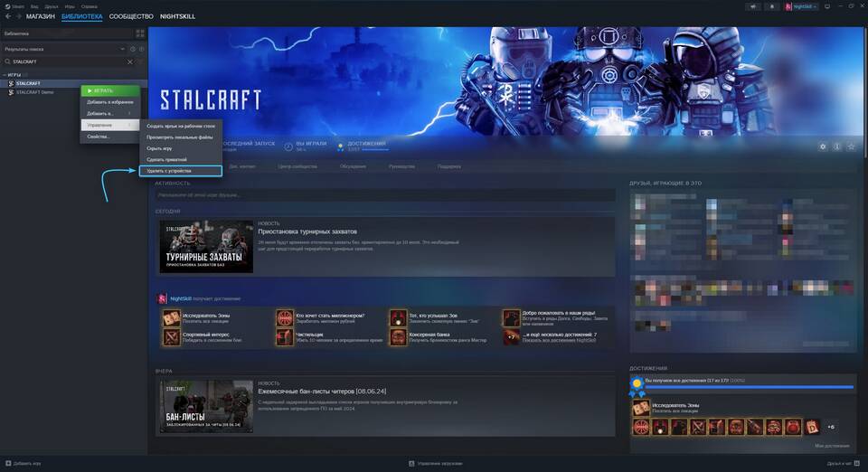Screen dimensions: 868x472
Task: Open the notifications bell icon
Action: 771,6
